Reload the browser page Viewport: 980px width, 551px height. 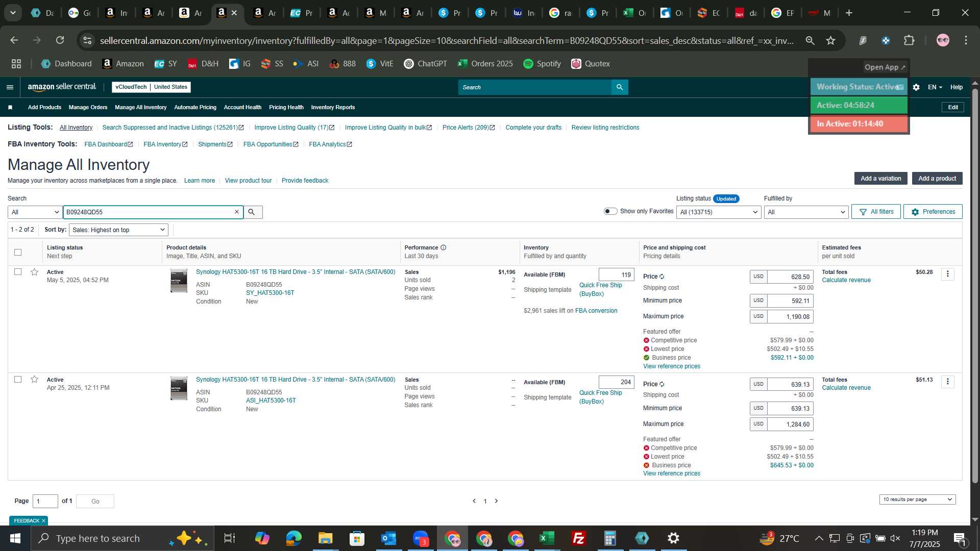tap(60, 40)
